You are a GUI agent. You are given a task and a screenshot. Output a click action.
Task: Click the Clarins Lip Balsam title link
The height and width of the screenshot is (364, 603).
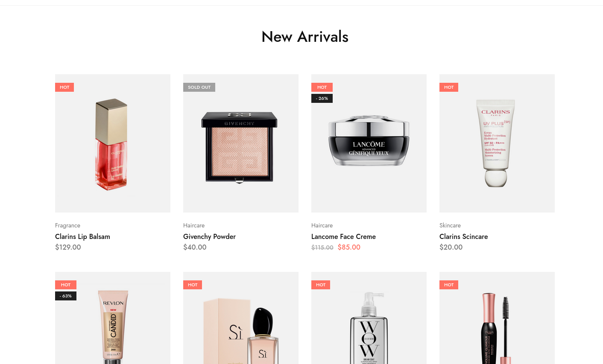point(82,236)
